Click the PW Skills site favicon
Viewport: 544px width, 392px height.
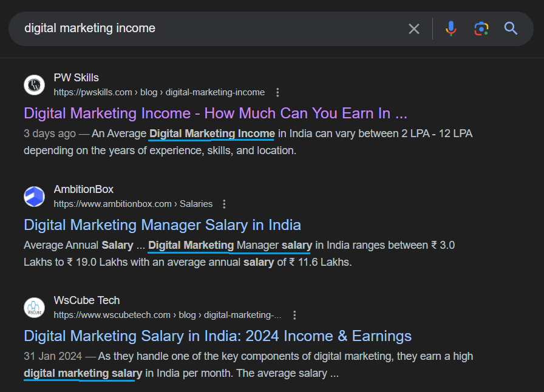(34, 84)
